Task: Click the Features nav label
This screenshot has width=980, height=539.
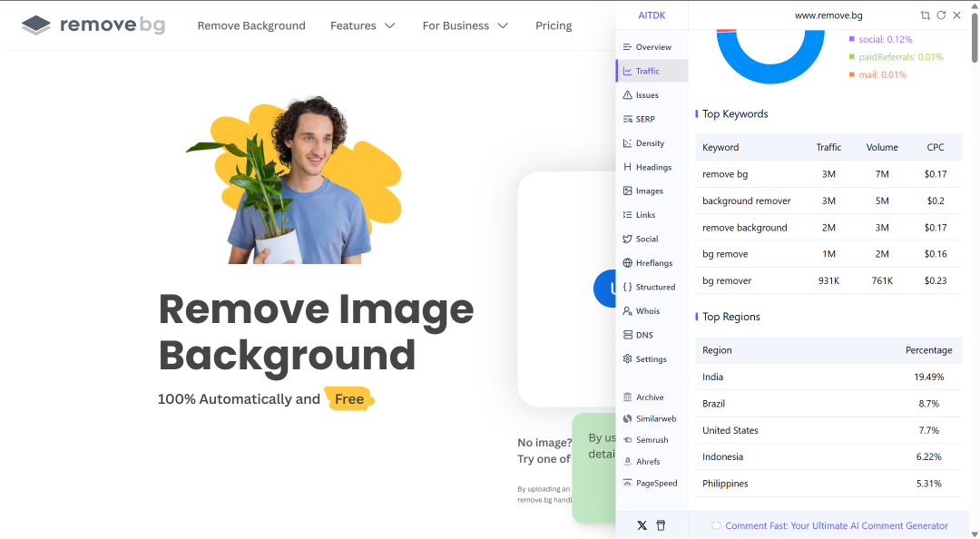Action: coord(353,25)
